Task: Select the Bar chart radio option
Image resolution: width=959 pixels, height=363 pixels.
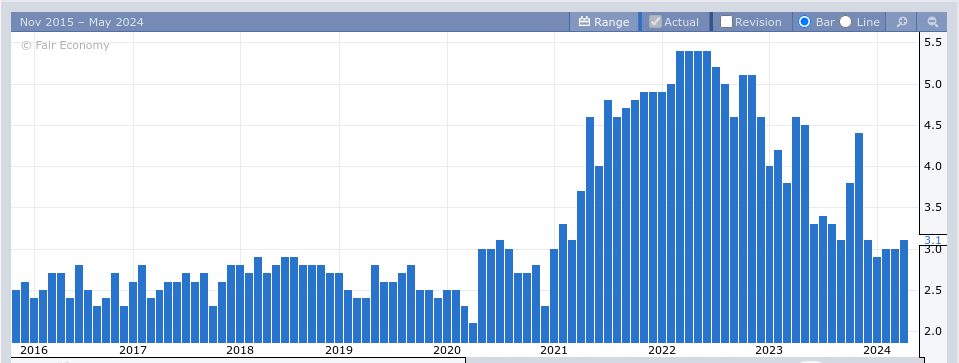Action: (805, 22)
